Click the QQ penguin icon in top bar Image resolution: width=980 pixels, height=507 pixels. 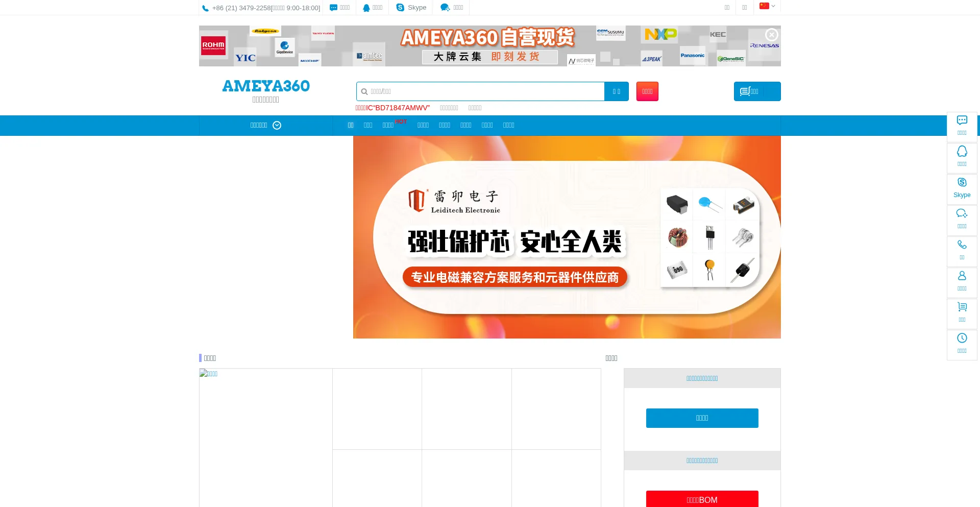click(x=366, y=8)
